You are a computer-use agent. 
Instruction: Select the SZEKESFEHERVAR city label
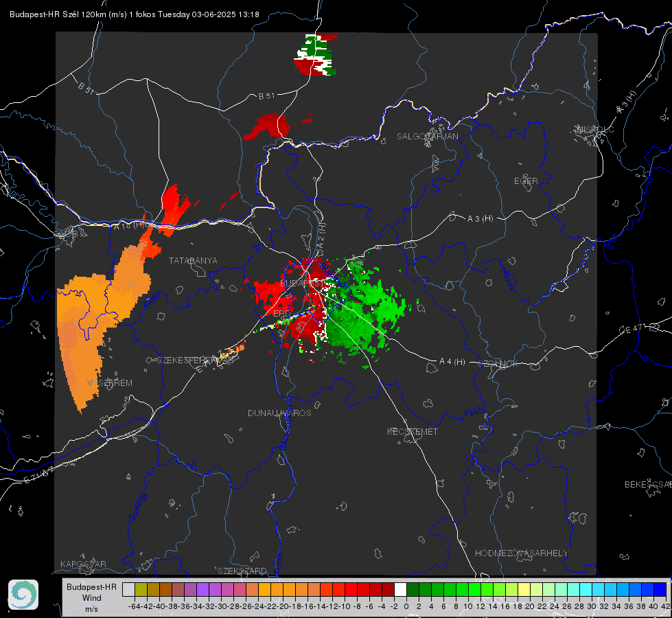click(195, 360)
